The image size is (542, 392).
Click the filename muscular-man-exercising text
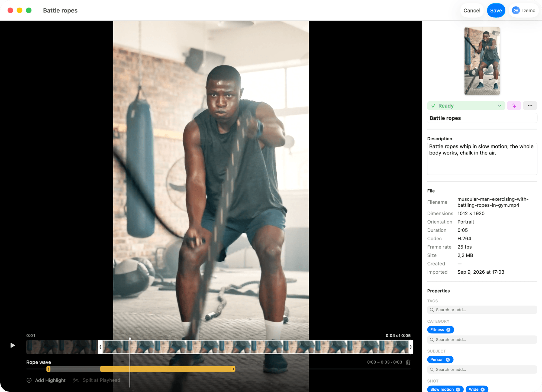493,202
